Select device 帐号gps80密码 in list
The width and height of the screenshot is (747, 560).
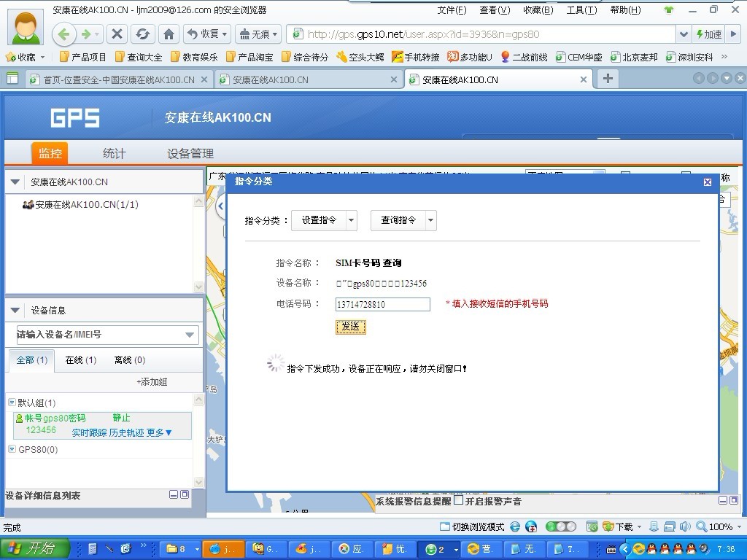click(55, 419)
